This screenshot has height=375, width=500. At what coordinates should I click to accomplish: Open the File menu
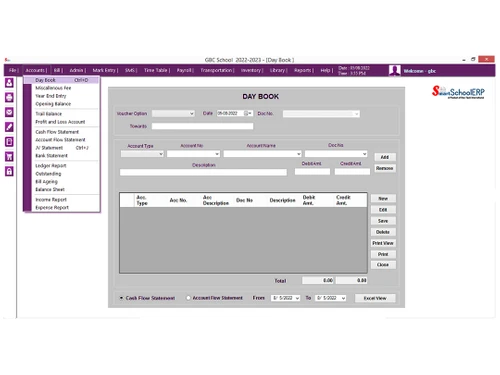click(13, 70)
